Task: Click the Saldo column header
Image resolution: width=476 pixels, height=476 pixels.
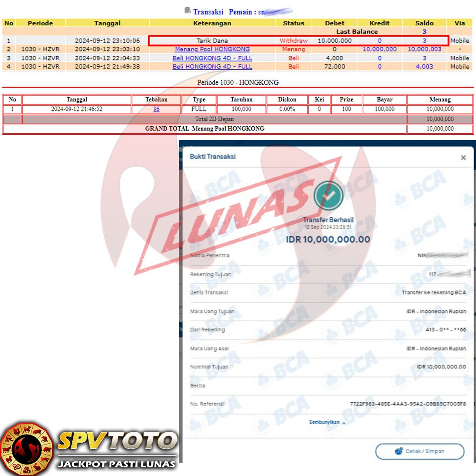Action: point(424,23)
